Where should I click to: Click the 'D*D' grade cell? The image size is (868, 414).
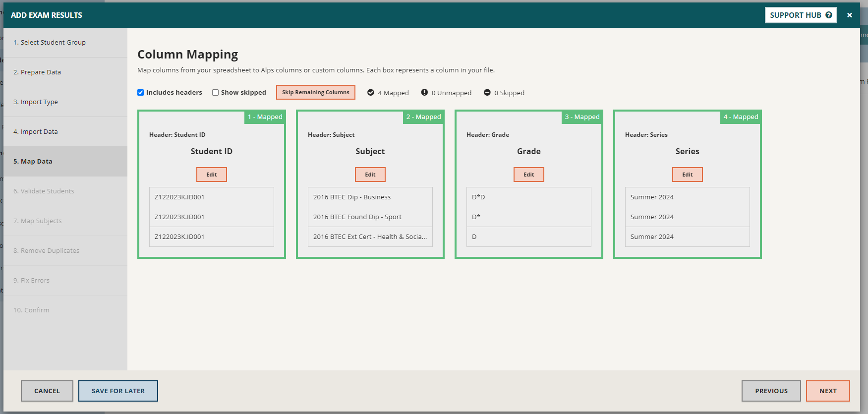tap(529, 197)
